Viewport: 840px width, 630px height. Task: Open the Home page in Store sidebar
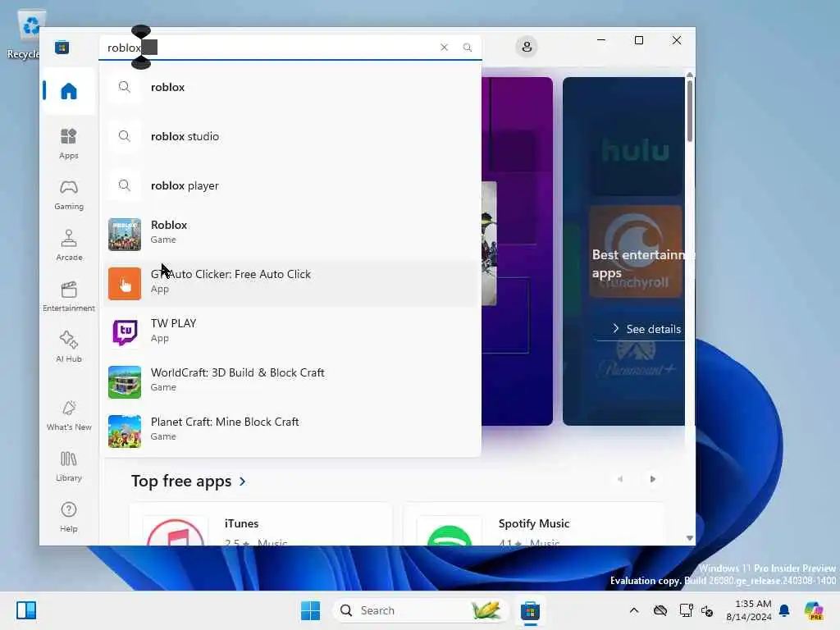(69, 91)
